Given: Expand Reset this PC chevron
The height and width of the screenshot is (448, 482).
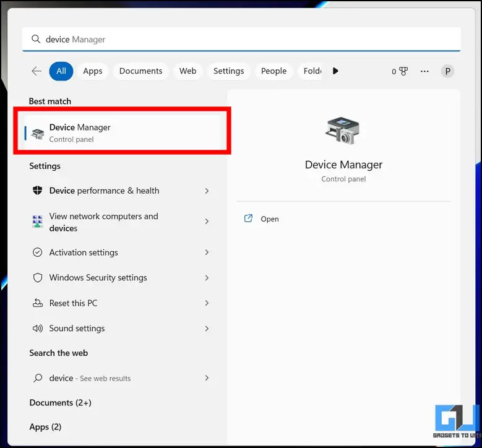Looking at the screenshot, I should [207, 303].
